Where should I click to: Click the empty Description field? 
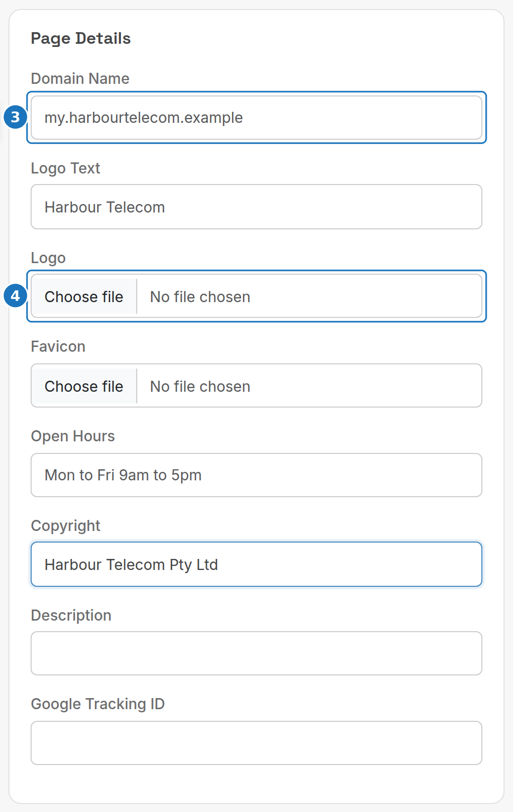click(x=256, y=653)
